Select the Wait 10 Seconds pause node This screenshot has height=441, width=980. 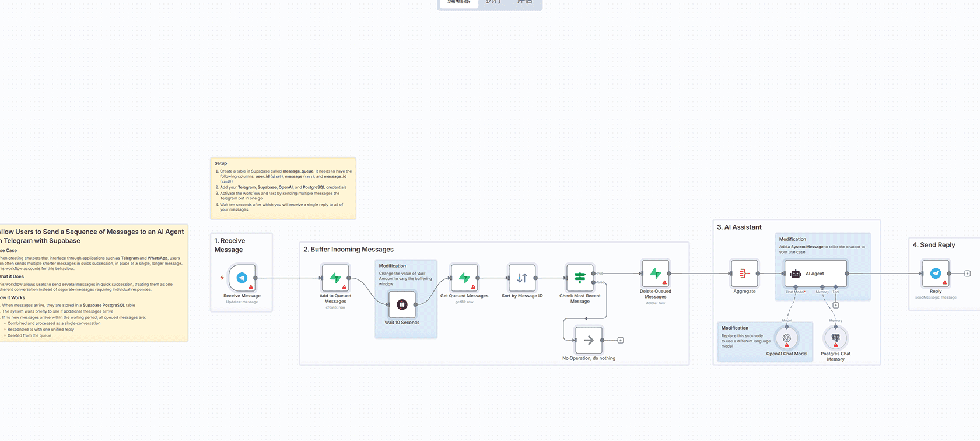[402, 304]
